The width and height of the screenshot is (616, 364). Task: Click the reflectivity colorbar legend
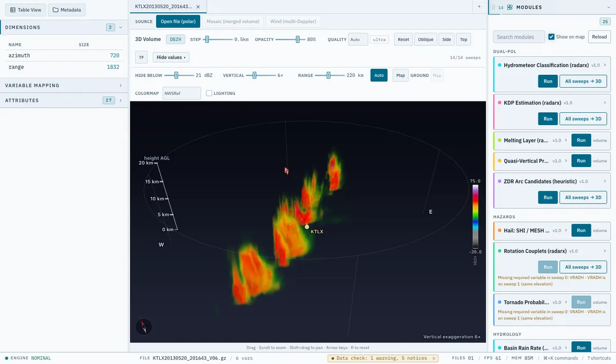475,216
